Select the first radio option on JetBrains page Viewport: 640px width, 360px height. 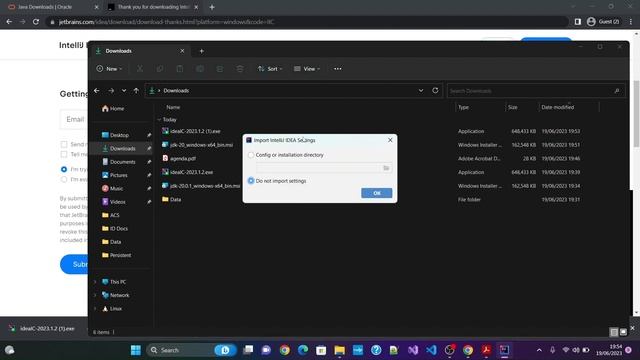[64, 169]
